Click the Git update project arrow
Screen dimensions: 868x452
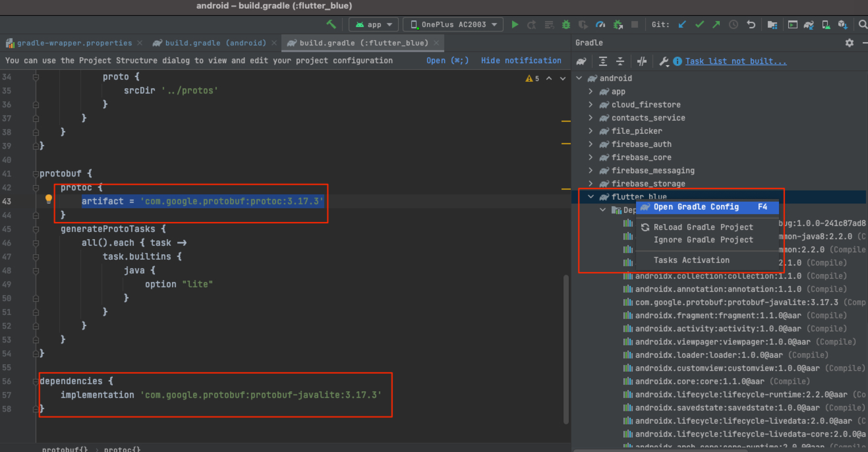(x=682, y=25)
